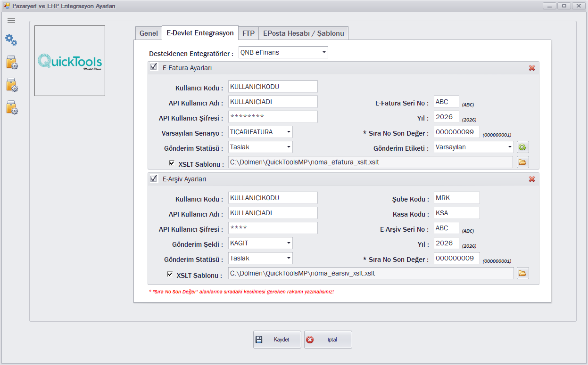Click the first clipboard-gear sidebar icon

(12, 62)
